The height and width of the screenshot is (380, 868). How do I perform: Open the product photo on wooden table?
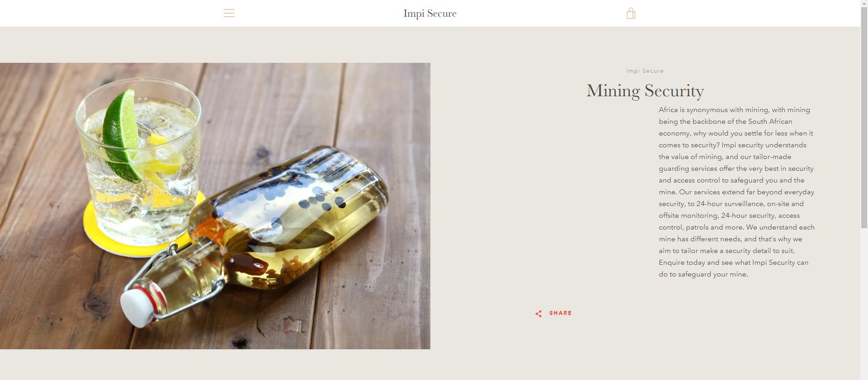(215, 206)
